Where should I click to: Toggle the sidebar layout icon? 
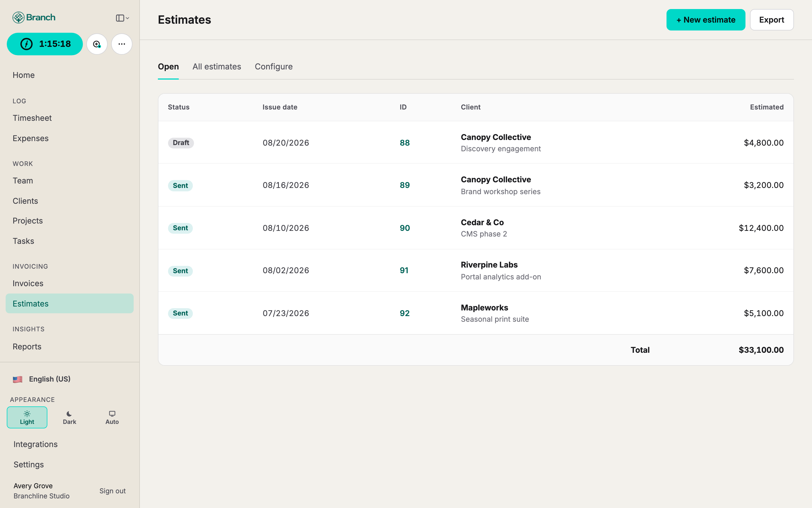point(122,18)
